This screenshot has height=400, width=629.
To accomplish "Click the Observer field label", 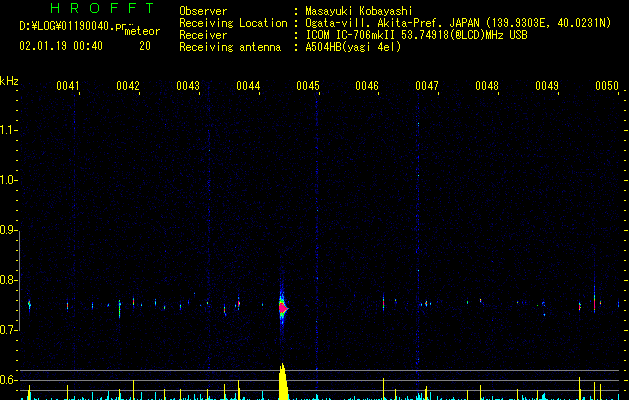I will click(x=203, y=11).
